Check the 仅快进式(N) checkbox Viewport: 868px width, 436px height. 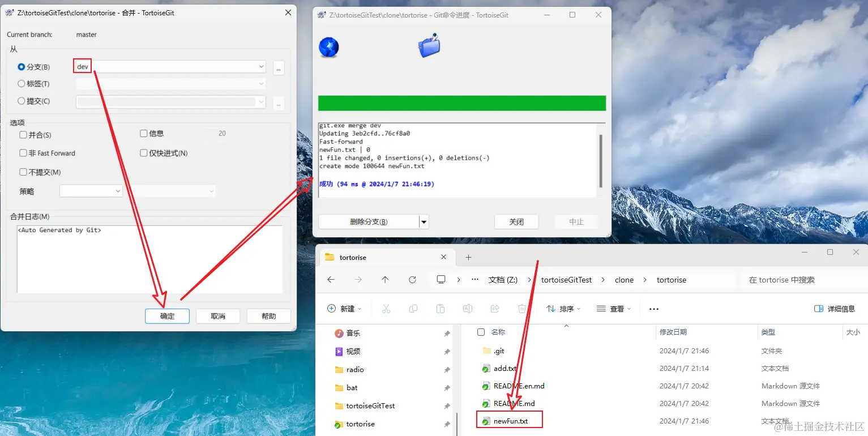(144, 153)
